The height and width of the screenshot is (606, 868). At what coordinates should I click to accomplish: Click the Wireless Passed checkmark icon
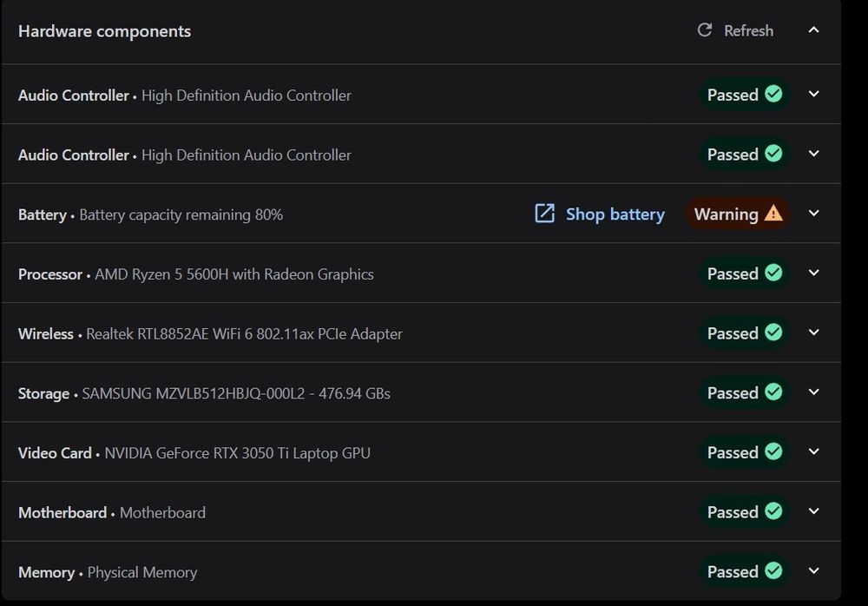pos(773,333)
